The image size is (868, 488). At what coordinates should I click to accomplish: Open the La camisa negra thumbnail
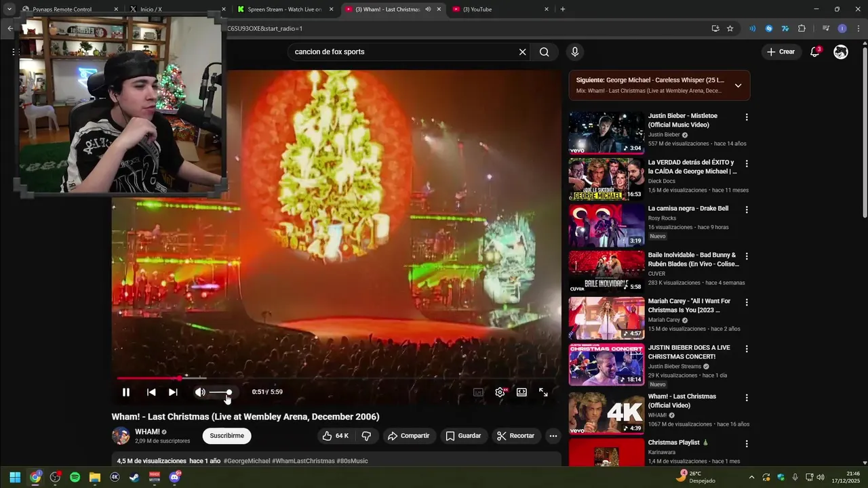(x=606, y=225)
